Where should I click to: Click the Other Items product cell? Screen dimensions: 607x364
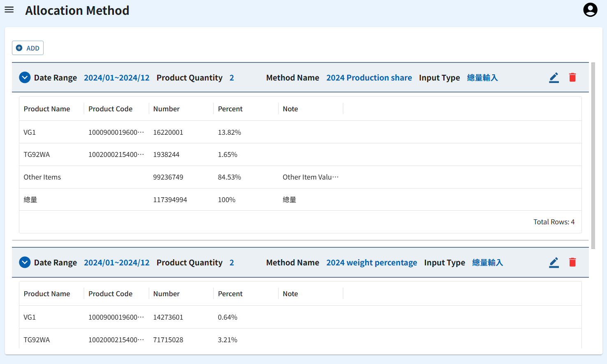pyautogui.click(x=42, y=177)
